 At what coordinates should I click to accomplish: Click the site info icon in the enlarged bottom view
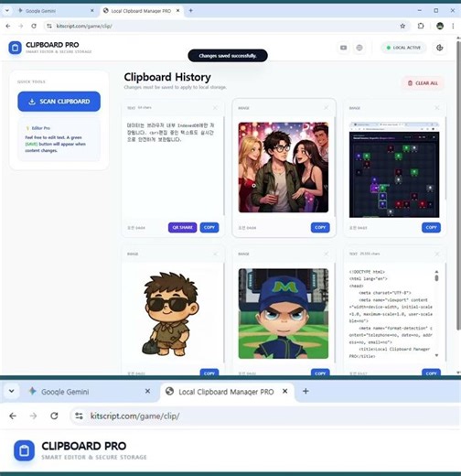(79, 416)
